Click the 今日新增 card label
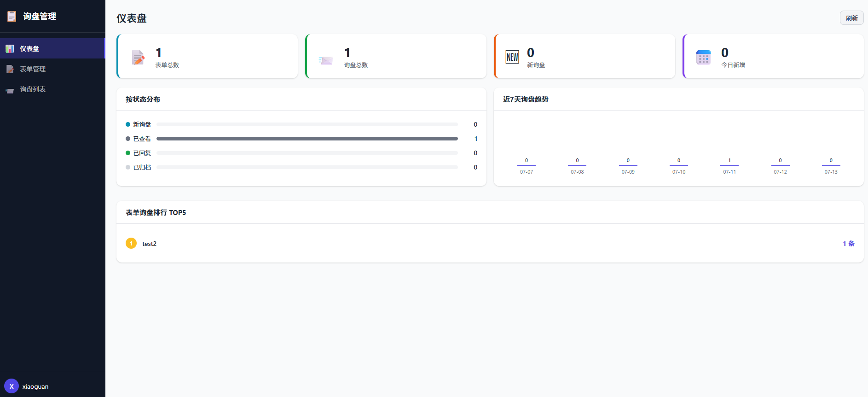The width and height of the screenshot is (868, 397). [x=733, y=65]
